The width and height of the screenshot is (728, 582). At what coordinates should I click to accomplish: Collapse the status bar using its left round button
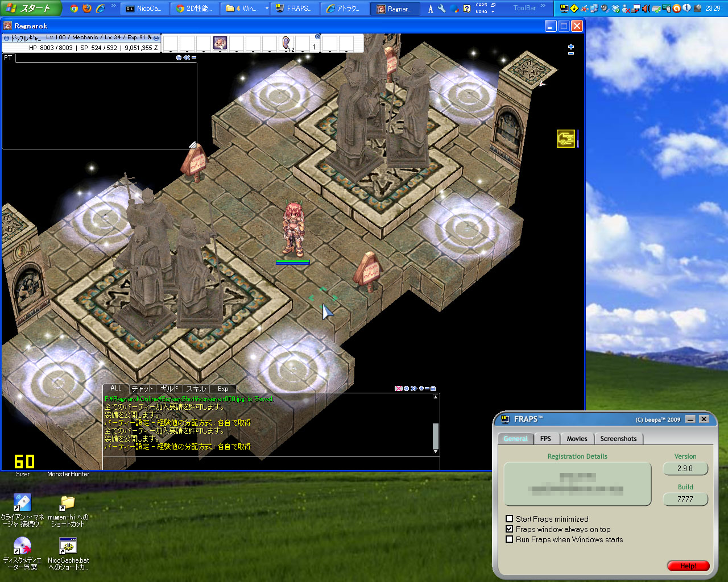click(6, 38)
